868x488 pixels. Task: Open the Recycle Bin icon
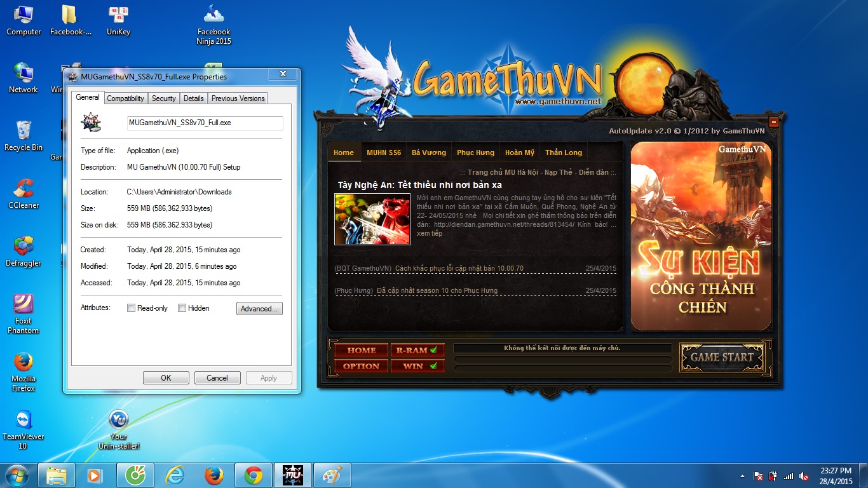click(24, 135)
